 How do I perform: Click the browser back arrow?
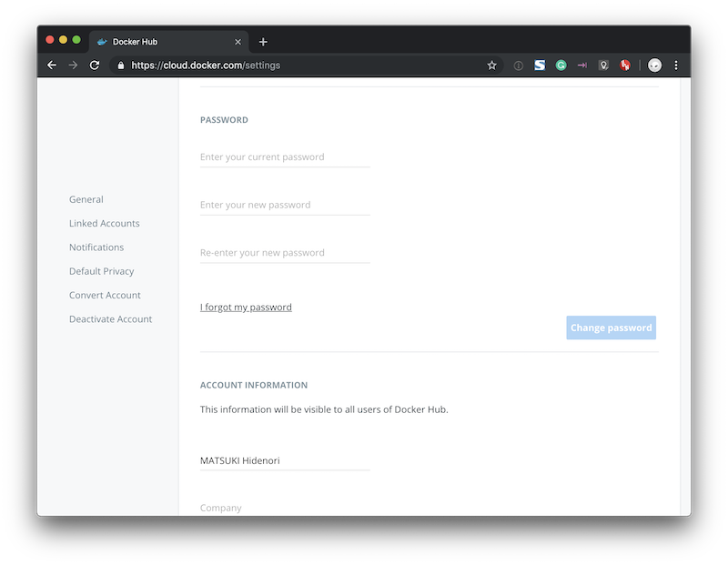coord(52,66)
